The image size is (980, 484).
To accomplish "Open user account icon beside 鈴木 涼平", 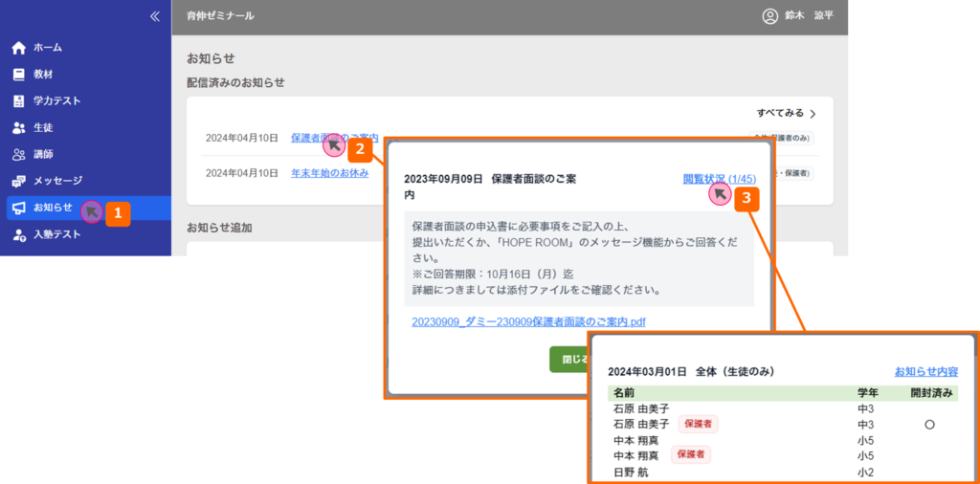I will [x=769, y=16].
